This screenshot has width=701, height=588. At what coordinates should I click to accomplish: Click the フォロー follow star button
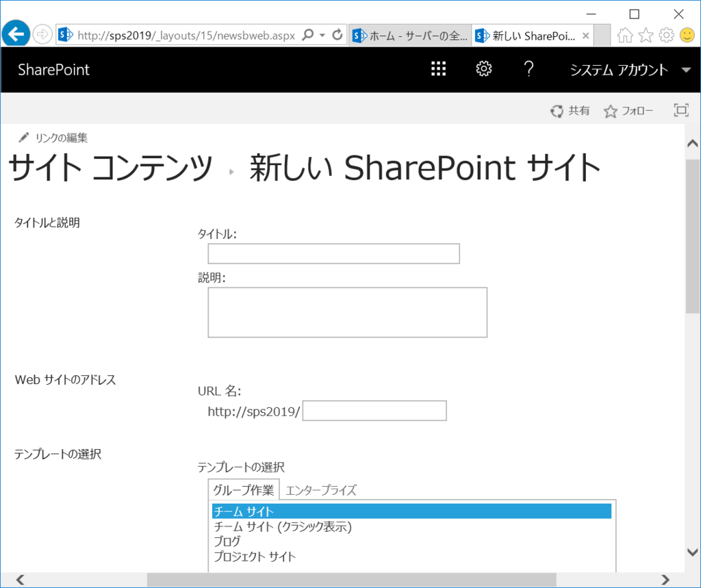(628, 110)
